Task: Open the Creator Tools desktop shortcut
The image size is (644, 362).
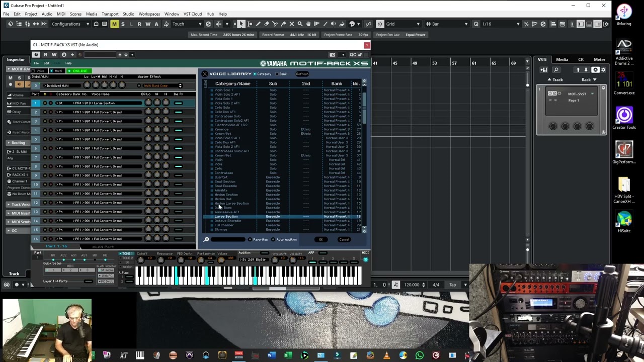Action: (x=624, y=118)
